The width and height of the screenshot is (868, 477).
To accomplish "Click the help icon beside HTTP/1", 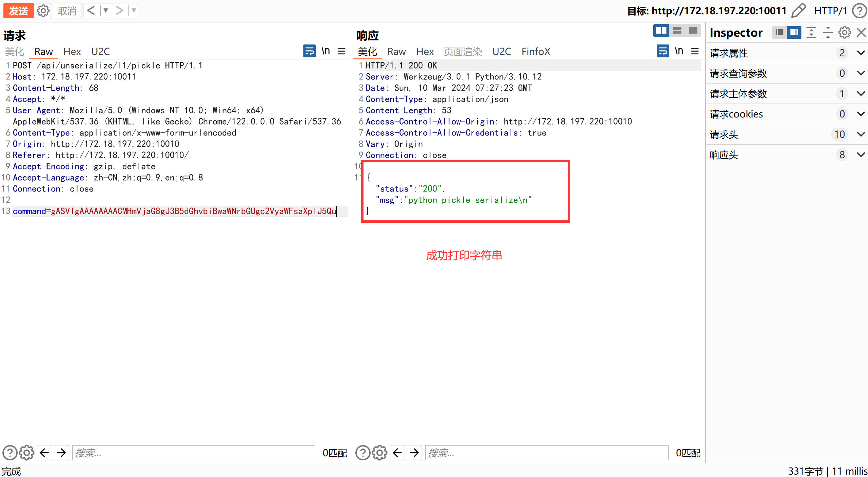I will (x=859, y=11).
